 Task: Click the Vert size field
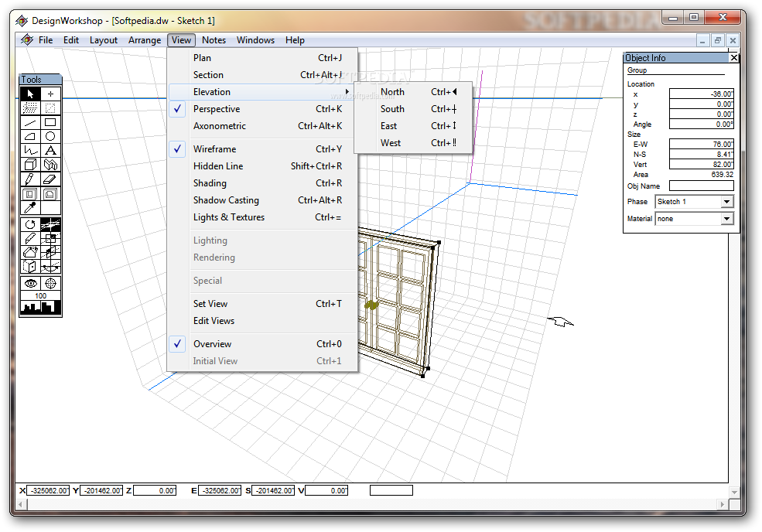point(701,164)
